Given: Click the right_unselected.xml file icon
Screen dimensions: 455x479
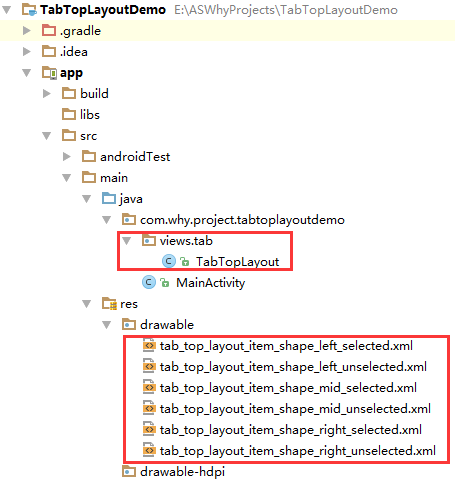Looking at the screenshot, I should tap(149, 450).
